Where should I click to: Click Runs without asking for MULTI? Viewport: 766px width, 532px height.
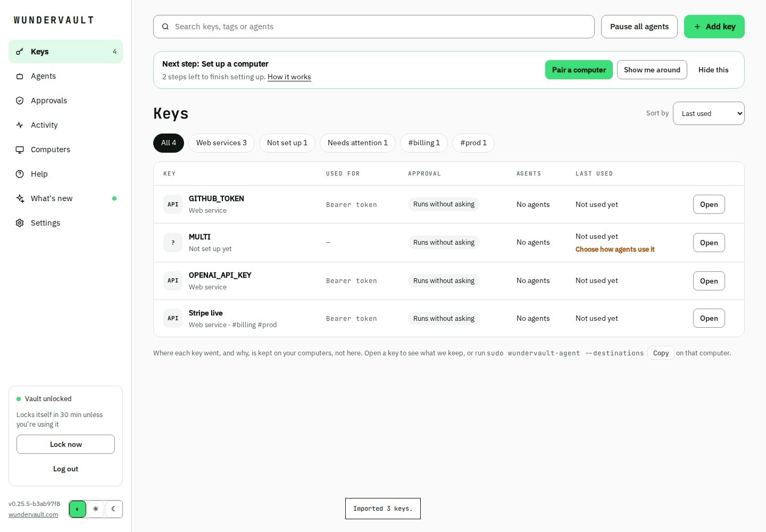click(x=444, y=243)
